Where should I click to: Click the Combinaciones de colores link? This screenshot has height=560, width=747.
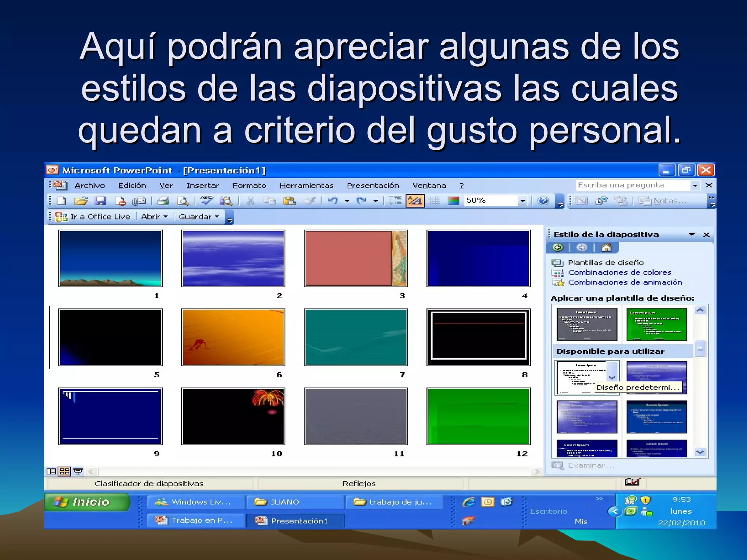[x=619, y=272]
